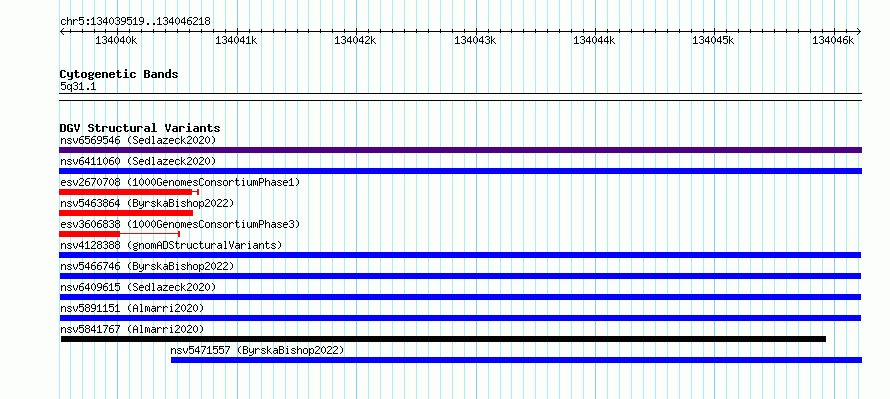Open esv3606838 (1000GenomesConsortiumPhase3) label
The height and width of the screenshot is (399, 890).
[180, 224]
